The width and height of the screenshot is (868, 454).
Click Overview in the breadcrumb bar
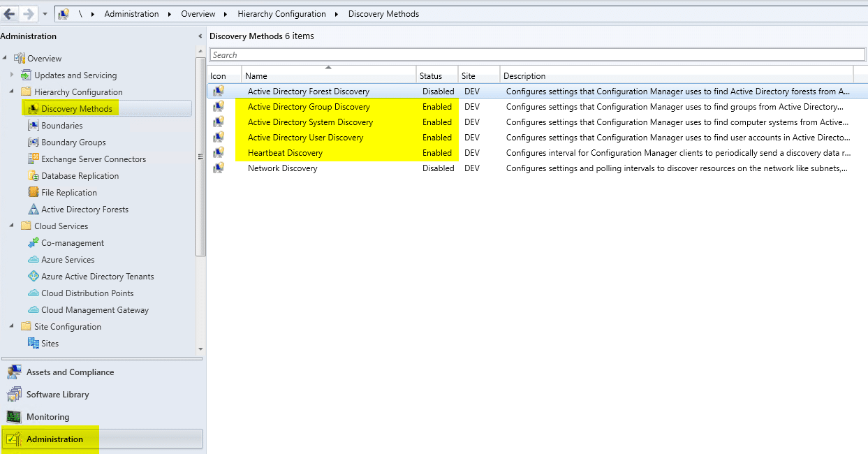pyautogui.click(x=198, y=13)
